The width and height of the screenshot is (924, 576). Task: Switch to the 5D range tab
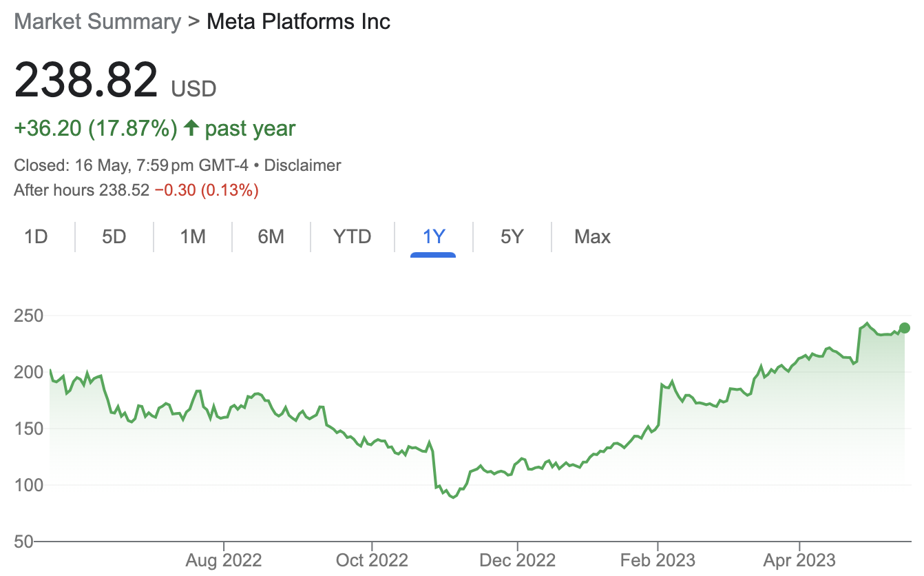click(x=114, y=237)
